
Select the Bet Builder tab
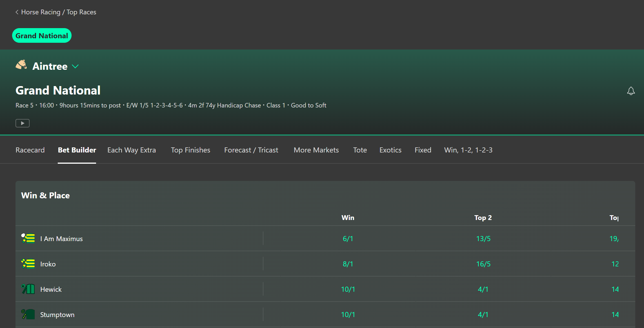pyautogui.click(x=77, y=150)
